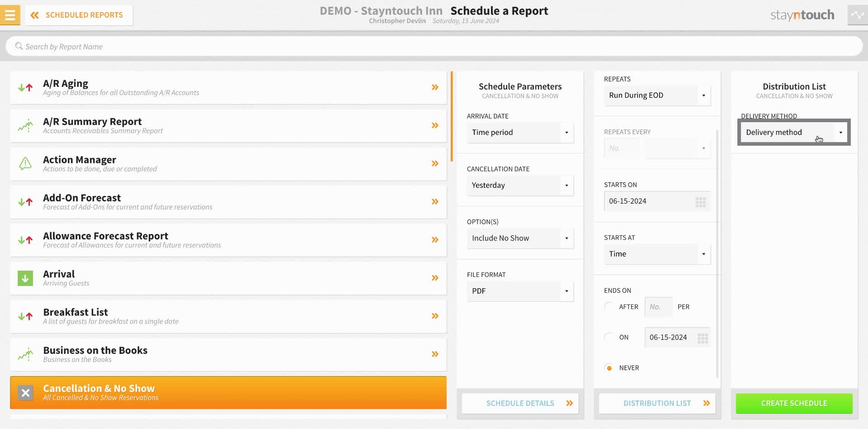
Task: Click the Add-On Forecast arrows icon
Action: tap(25, 202)
